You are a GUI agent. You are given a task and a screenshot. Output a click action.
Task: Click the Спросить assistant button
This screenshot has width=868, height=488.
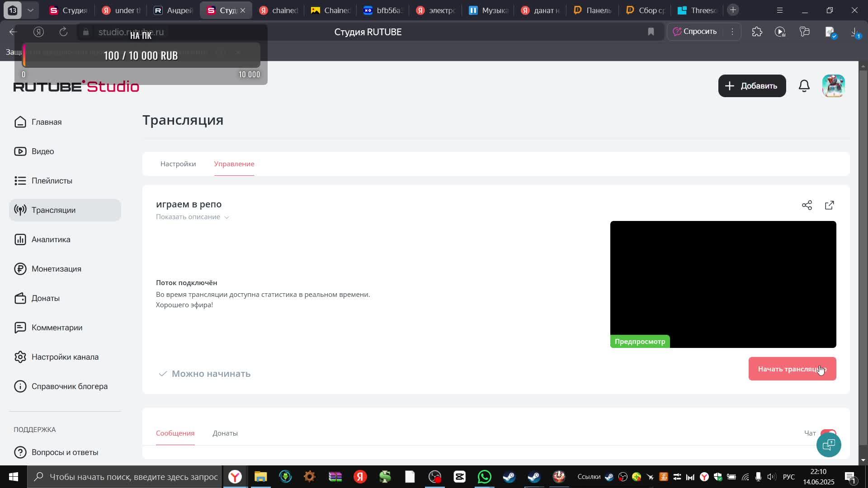[x=695, y=32]
